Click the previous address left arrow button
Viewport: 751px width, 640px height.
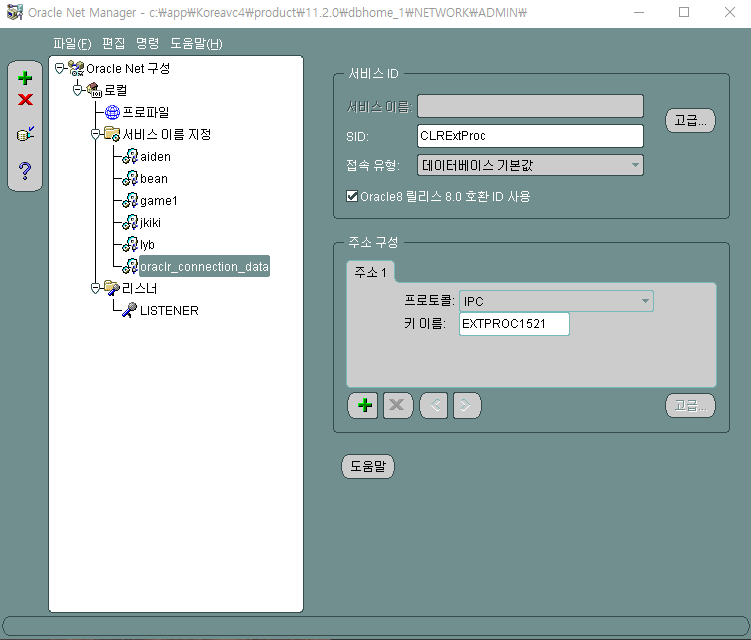click(x=433, y=405)
